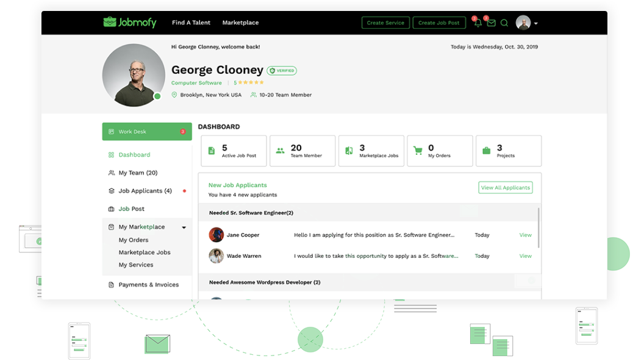Click Wade Warren's application message text
The height and width of the screenshot is (364, 644).
pyautogui.click(x=376, y=256)
